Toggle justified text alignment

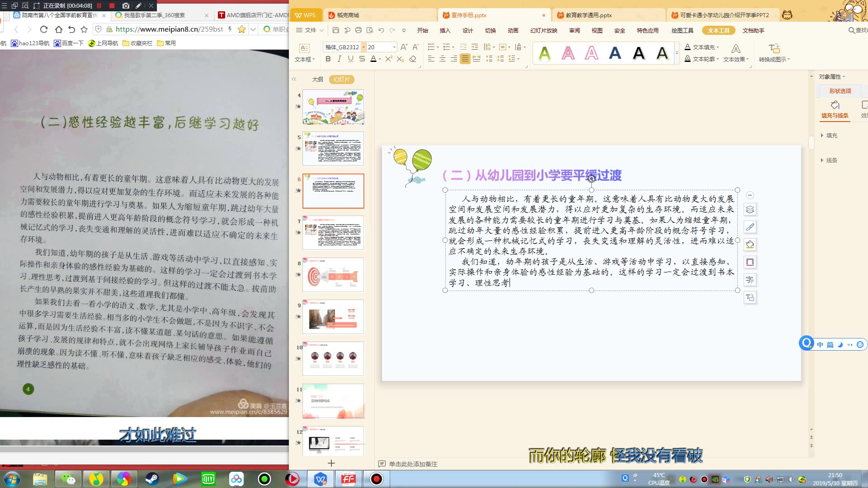[465, 59]
